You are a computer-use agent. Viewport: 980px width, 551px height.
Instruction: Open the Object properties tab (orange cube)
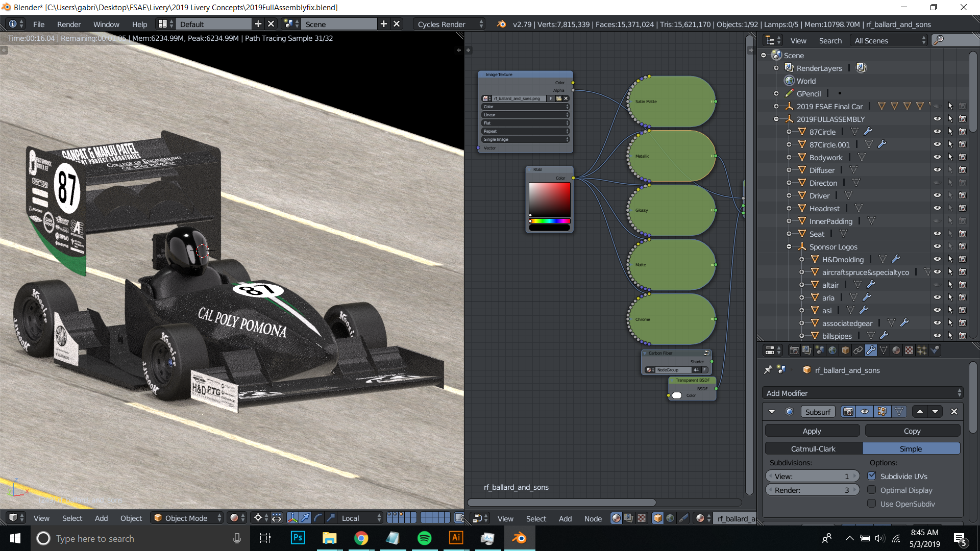coord(845,350)
